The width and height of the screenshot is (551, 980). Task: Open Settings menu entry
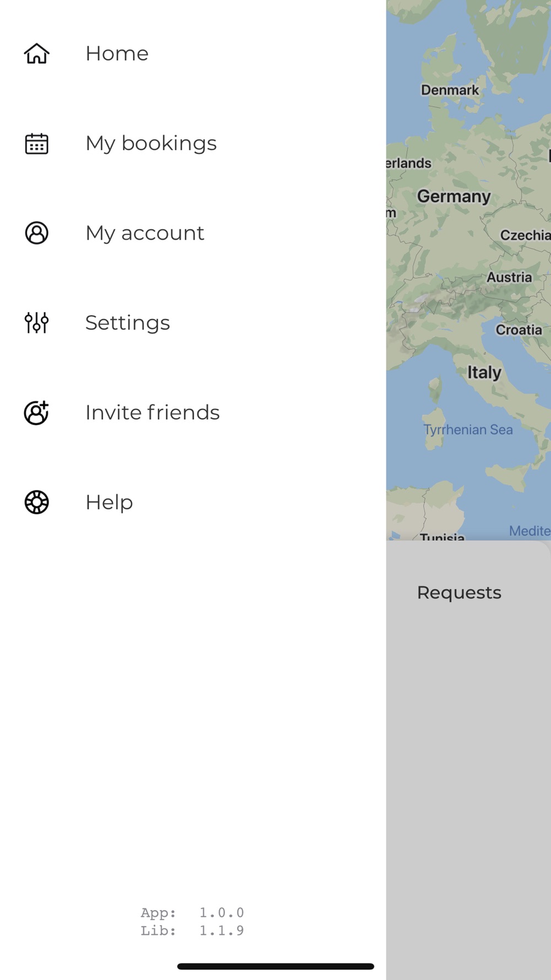[x=128, y=323]
